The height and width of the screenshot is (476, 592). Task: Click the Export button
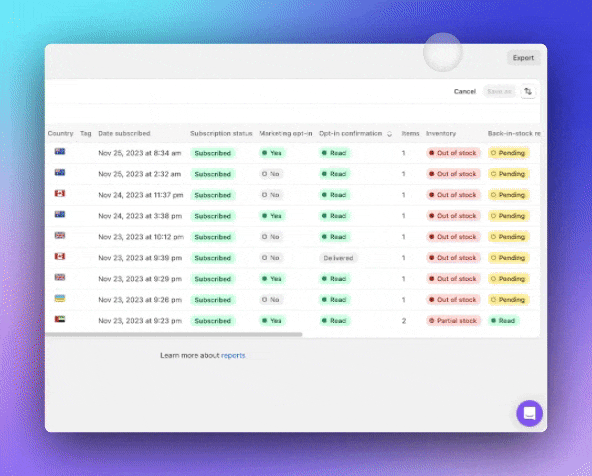[523, 58]
